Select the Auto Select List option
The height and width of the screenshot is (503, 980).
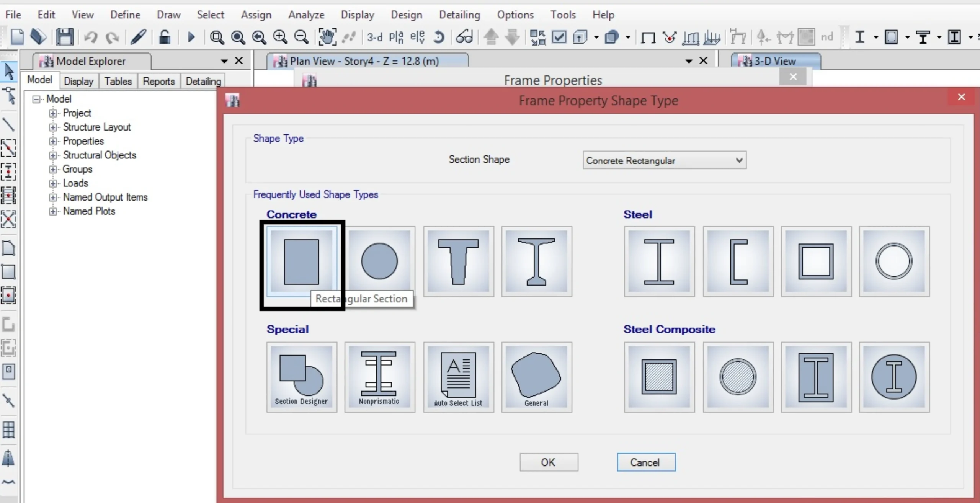tap(458, 377)
